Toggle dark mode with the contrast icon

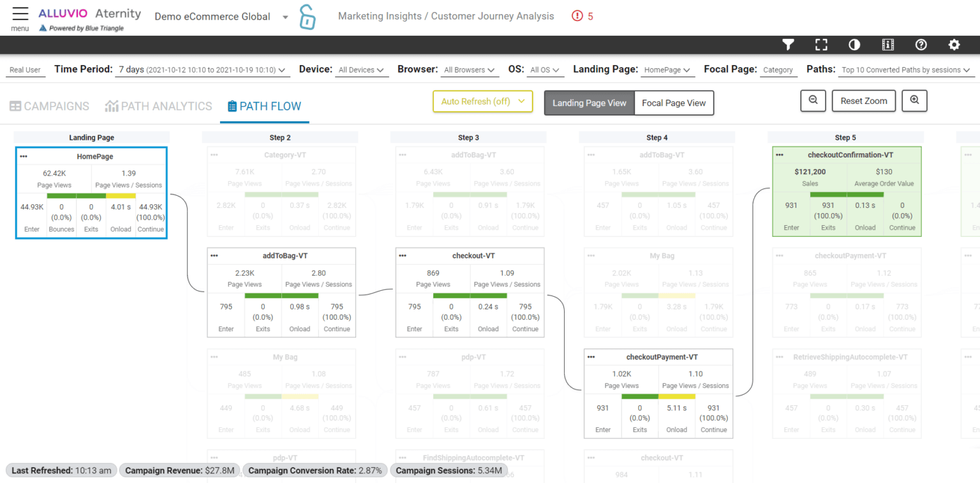click(854, 45)
